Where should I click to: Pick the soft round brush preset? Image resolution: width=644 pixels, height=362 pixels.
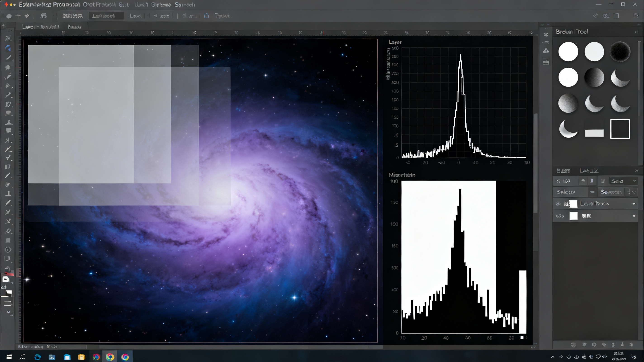pos(594,52)
